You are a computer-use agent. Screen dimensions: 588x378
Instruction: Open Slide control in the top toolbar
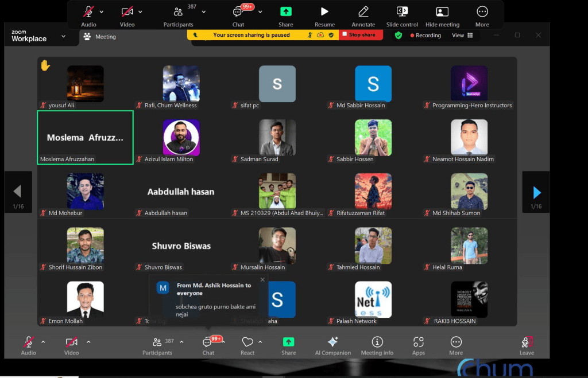402,12
